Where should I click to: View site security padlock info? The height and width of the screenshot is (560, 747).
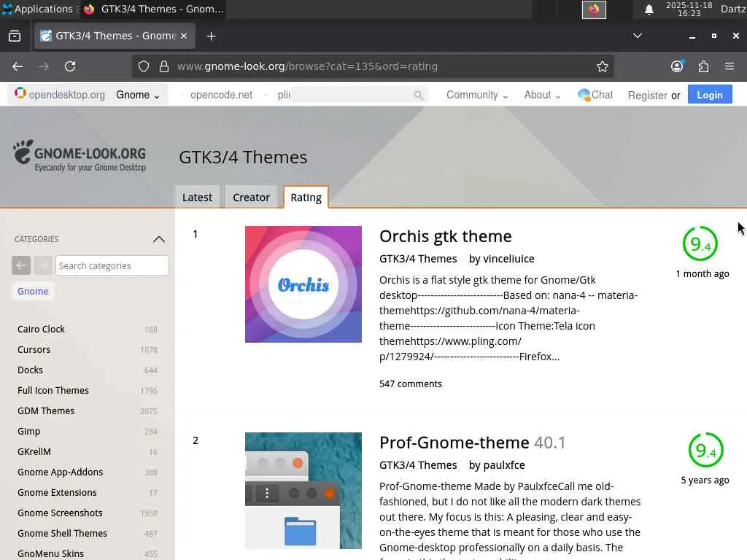coord(164,66)
